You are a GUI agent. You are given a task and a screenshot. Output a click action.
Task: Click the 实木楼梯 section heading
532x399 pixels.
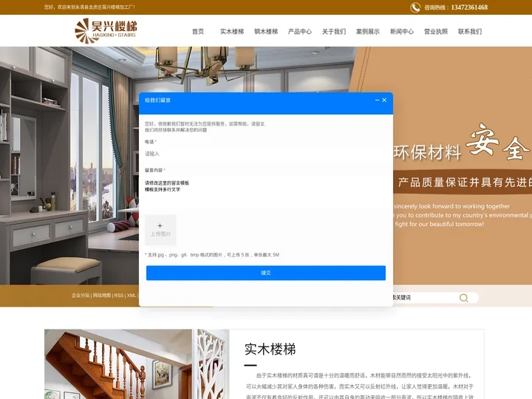270,349
